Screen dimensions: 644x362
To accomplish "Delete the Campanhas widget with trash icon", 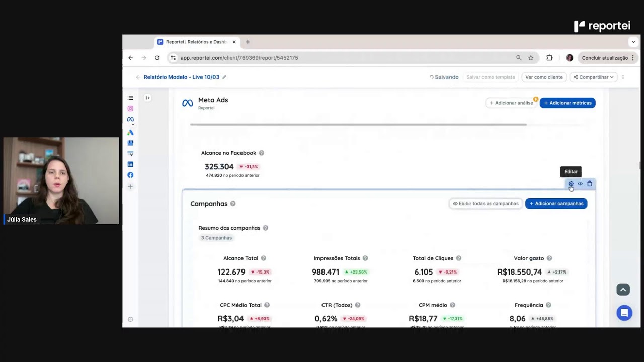I will click(x=590, y=184).
